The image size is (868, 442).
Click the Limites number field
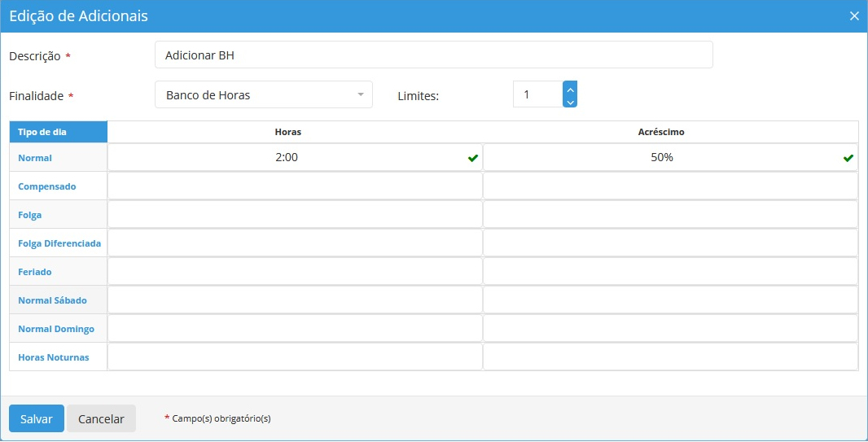point(537,94)
